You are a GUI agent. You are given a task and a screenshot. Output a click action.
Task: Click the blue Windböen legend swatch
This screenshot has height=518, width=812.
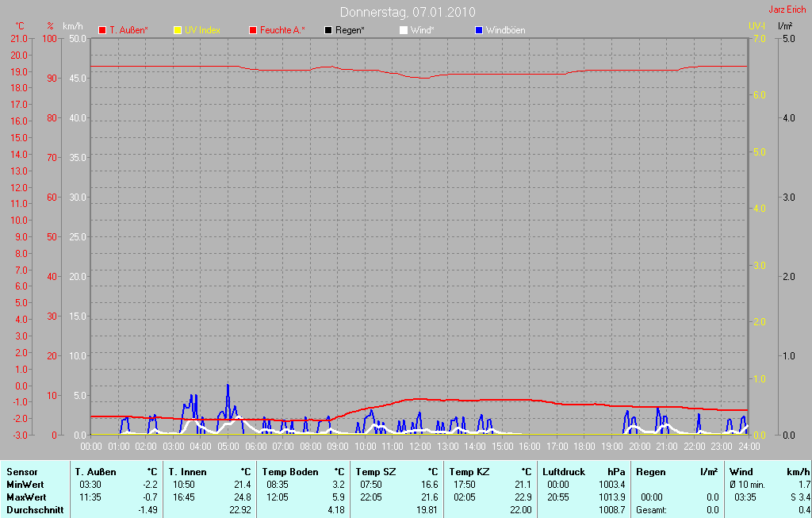478,30
